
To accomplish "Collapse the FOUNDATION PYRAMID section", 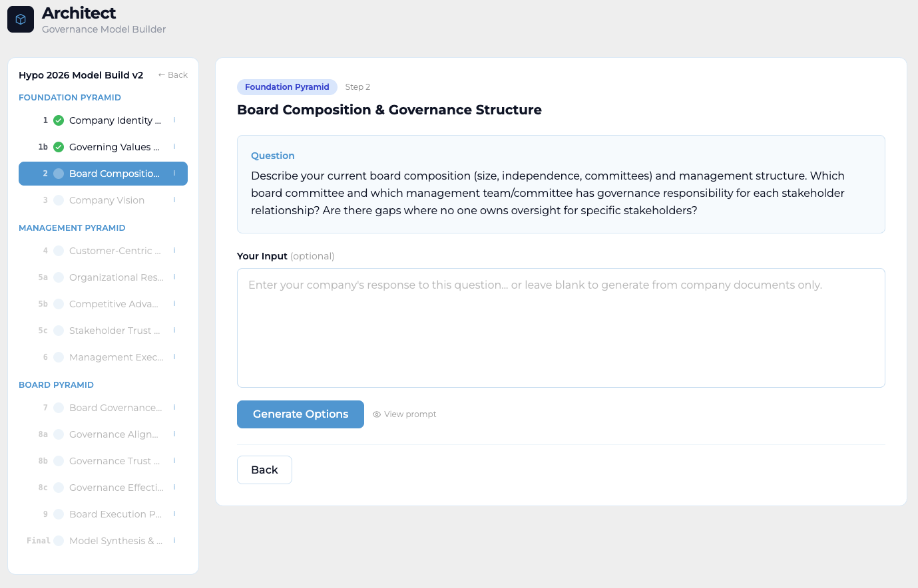I will (70, 97).
